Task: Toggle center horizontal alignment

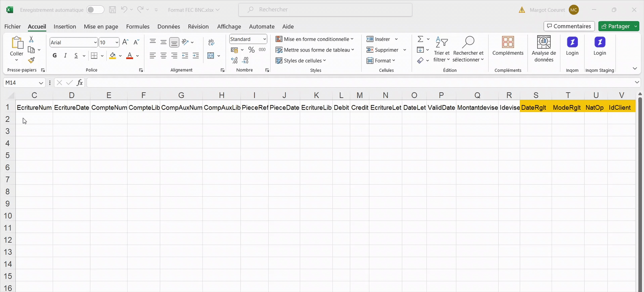Action: pyautogui.click(x=164, y=56)
